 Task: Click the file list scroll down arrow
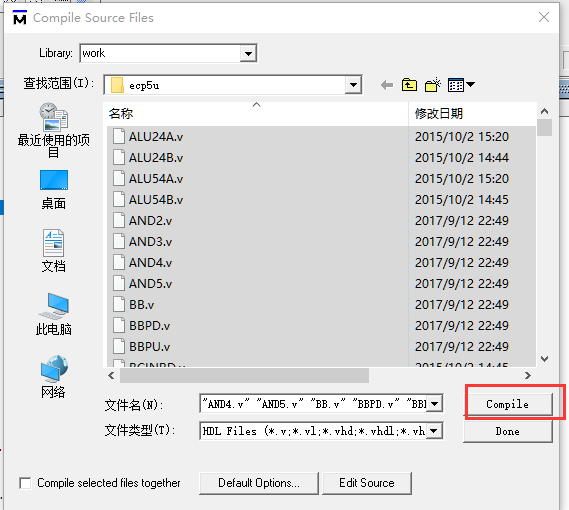(x=544, y=359)
